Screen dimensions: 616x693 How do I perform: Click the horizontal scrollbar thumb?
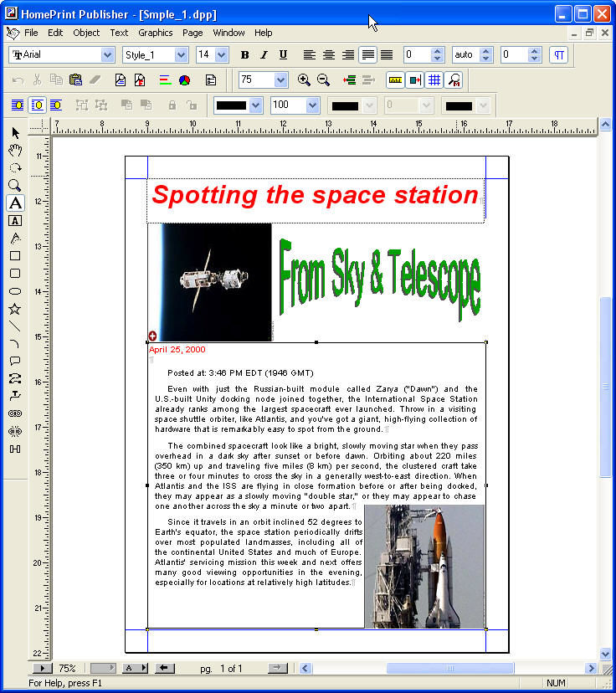[x=449, y=668]
